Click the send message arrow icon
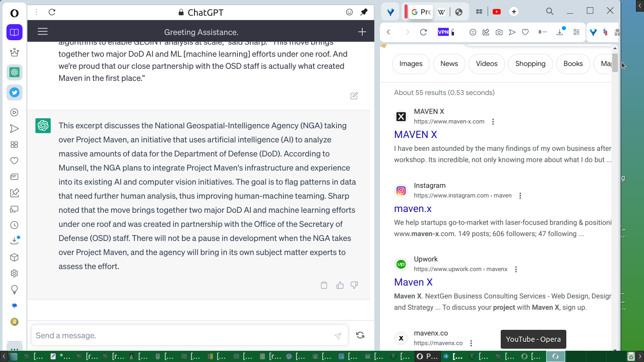The width and height of the screenshot is (644, 362). tap(338, 336)
